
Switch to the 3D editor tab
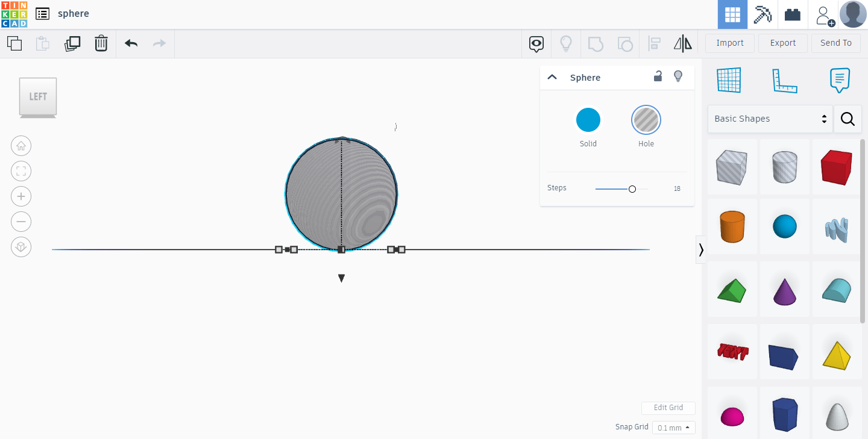tap(732, 14)
